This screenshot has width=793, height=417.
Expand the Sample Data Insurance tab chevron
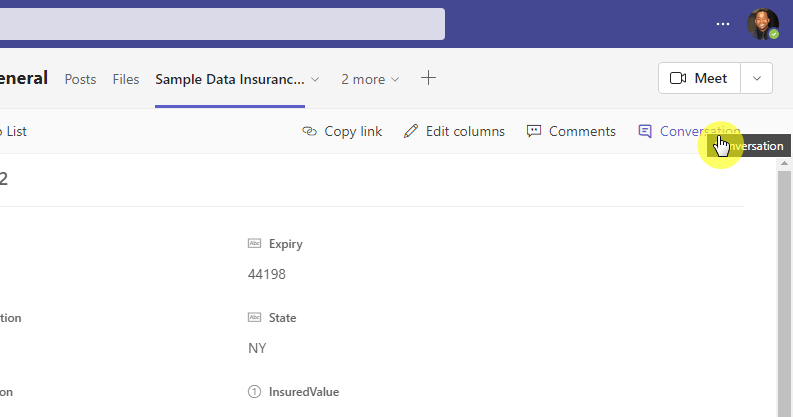click(x=315, y=79)
